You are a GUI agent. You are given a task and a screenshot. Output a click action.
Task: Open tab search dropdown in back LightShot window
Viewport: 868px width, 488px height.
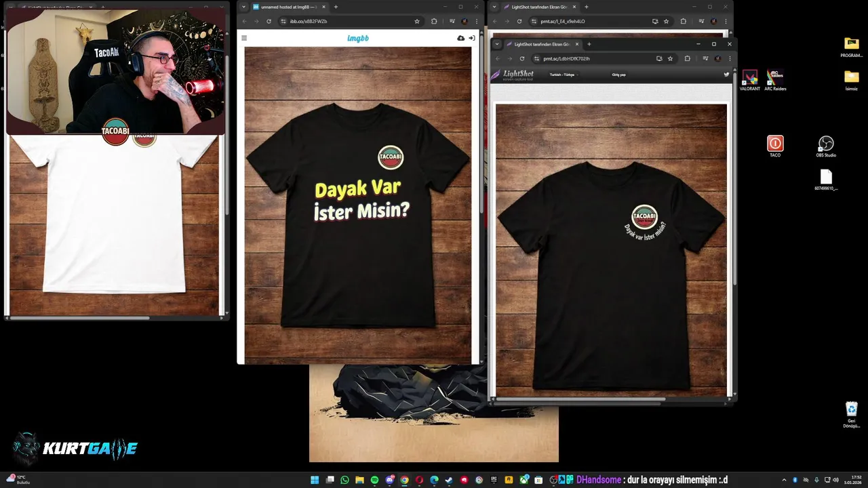tap(494, 7)
